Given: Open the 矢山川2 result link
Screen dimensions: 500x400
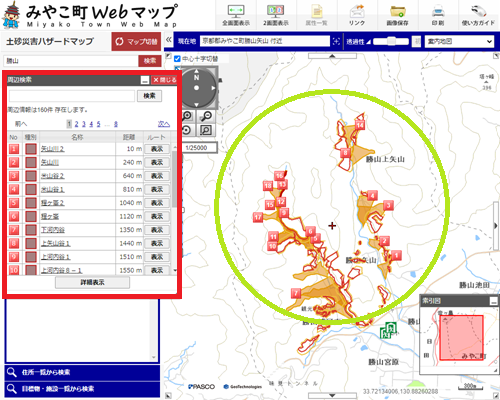Looking at the screenshot, I should coord(52,149).
